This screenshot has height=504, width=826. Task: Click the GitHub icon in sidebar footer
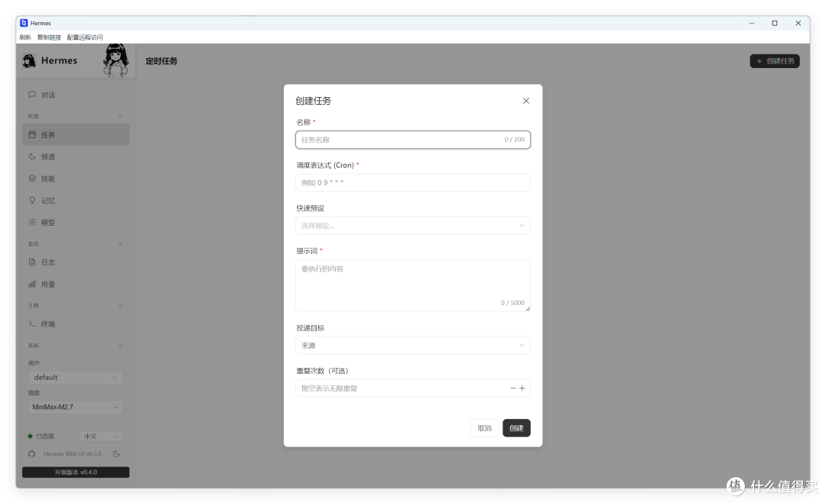[x=31, y=454]
